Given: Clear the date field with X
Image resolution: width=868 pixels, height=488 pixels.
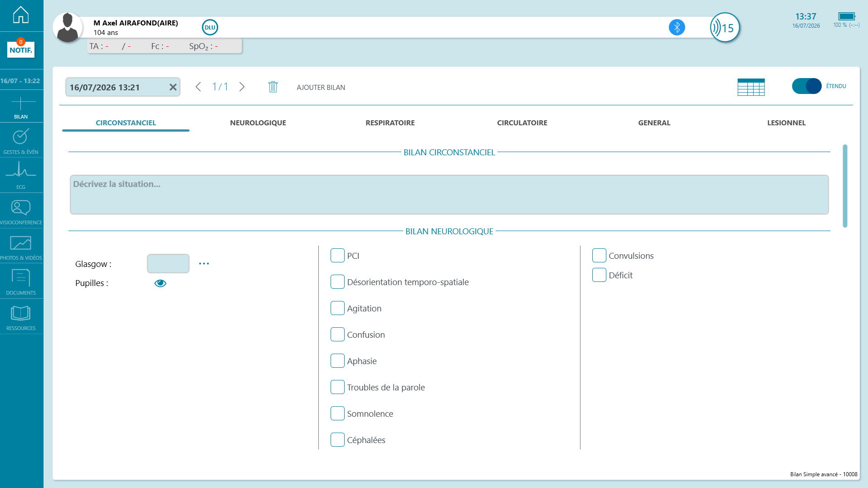Looking at the screenshot, I should point(173,87).
